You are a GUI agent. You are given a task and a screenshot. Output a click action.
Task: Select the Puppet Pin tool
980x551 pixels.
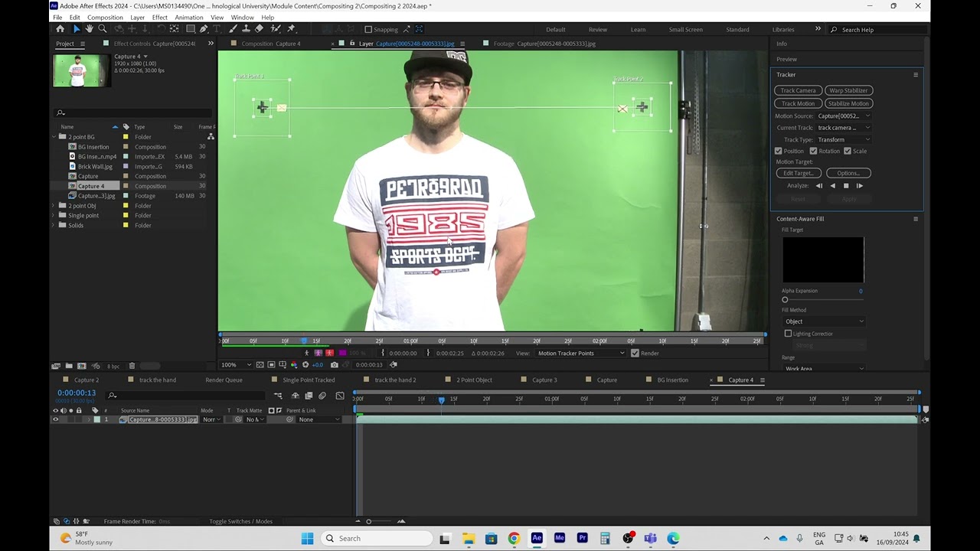[291, 29]
